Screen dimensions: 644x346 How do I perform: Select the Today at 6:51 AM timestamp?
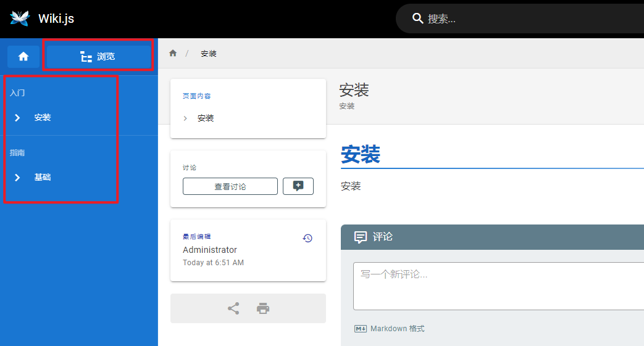213,263
